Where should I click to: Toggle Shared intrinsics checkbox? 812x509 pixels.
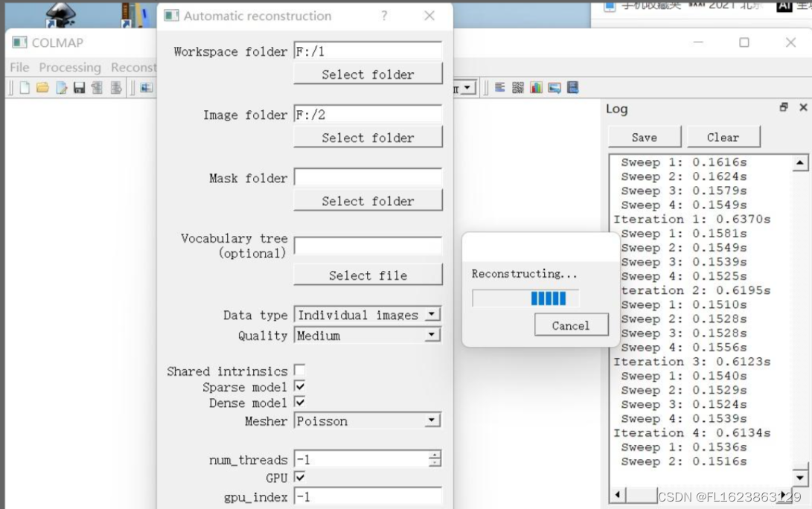tap(300, 371)
